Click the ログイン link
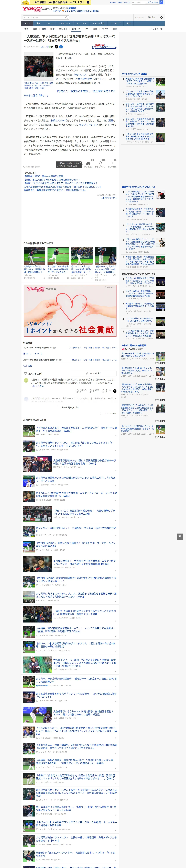 click(57, 11)
